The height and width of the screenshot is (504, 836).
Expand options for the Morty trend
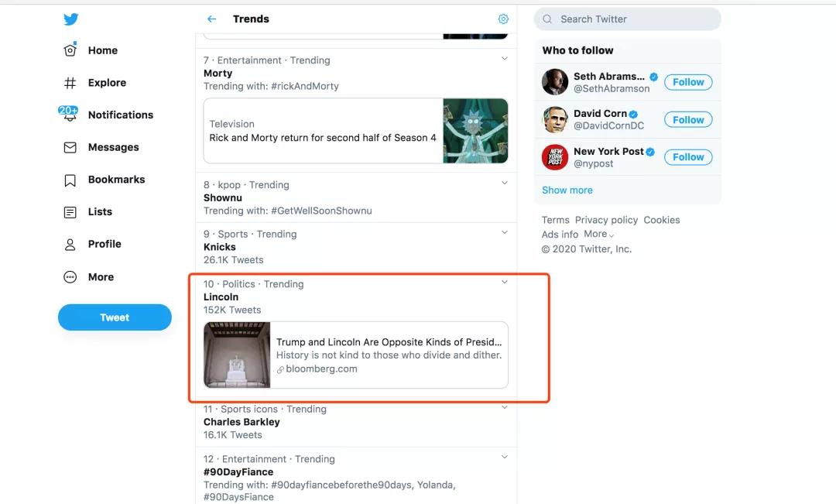click(505, 59)
